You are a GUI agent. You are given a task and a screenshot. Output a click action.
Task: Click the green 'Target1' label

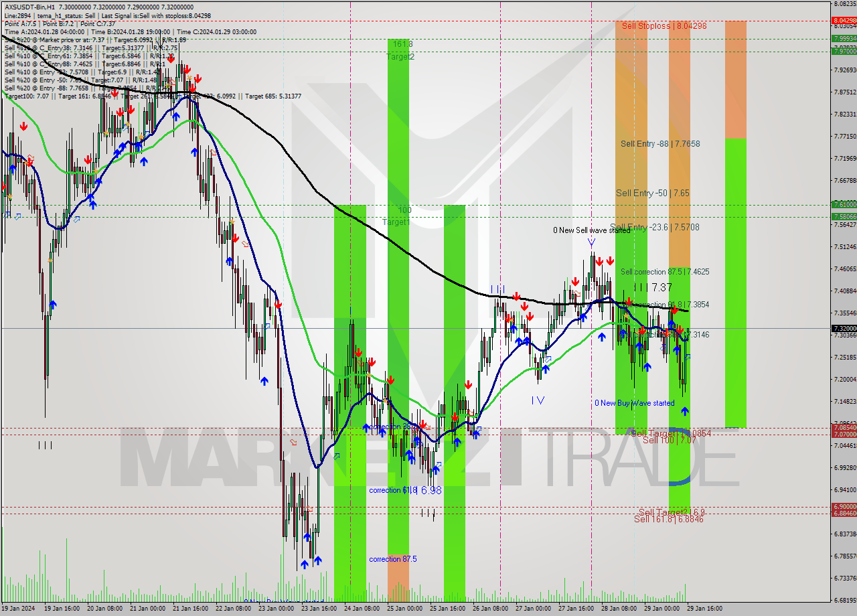point(396,222)
